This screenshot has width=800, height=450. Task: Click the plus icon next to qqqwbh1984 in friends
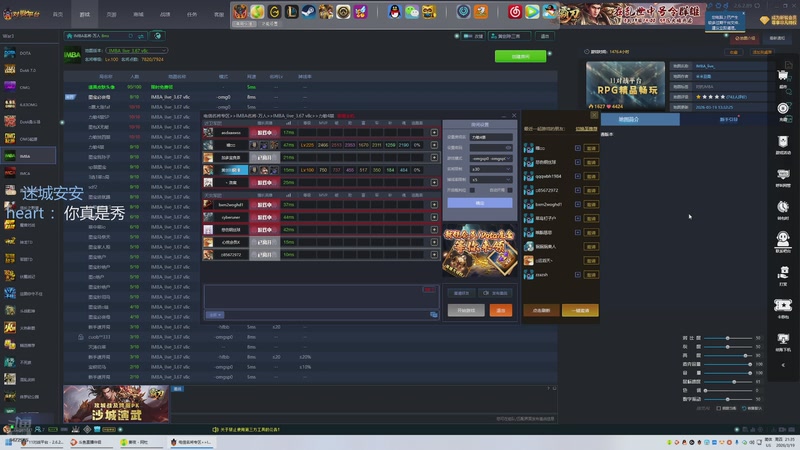[x=578, y=176]
